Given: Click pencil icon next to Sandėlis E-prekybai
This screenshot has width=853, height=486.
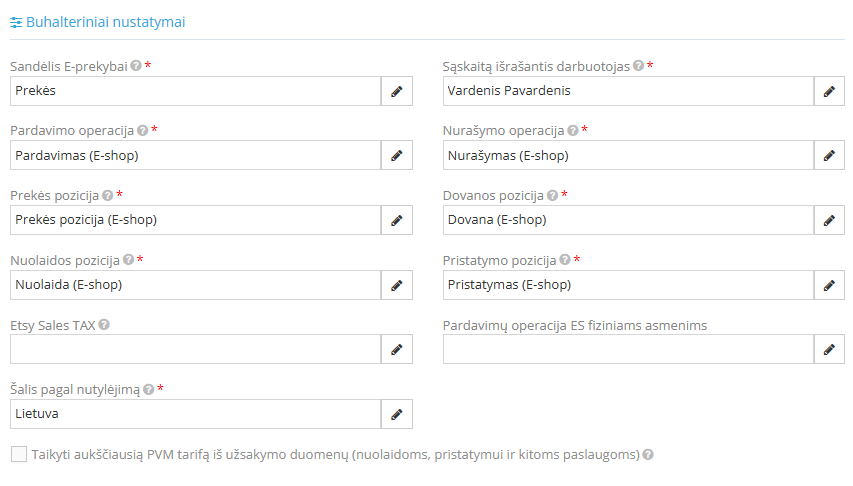Looking at the screenshot, I should click(x=396, y=91).
